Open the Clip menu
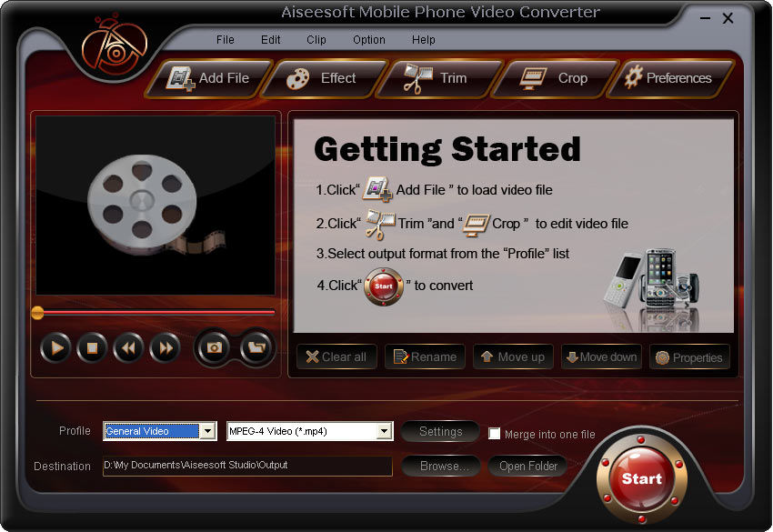The height and width of the screenshot is (532, 773). 316,40
